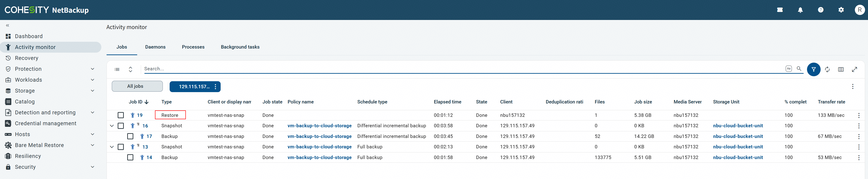Expand the Hosts sidebar menu
Viewport: 868px width, 179px height.
[92, 134]
